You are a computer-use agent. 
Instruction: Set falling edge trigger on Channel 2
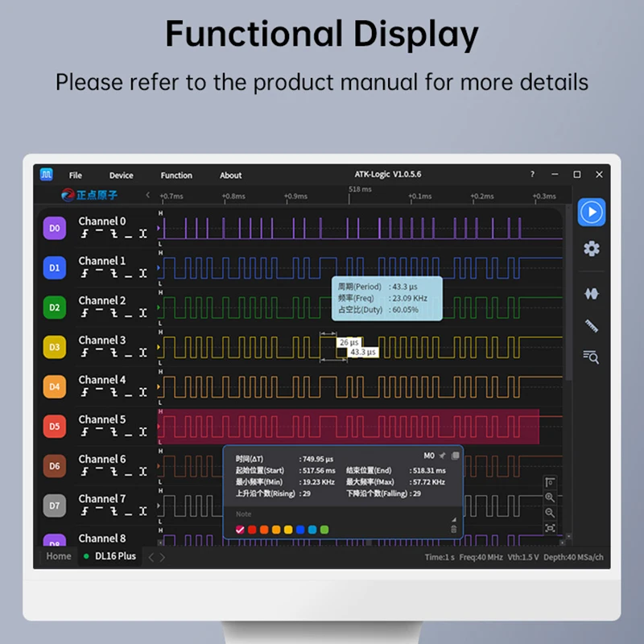click(114, 313)
